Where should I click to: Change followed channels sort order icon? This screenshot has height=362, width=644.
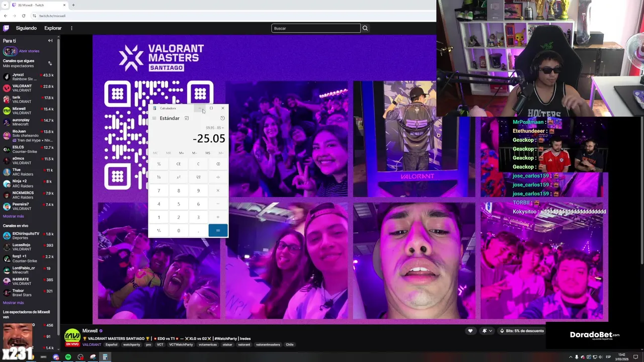[50, 63]
